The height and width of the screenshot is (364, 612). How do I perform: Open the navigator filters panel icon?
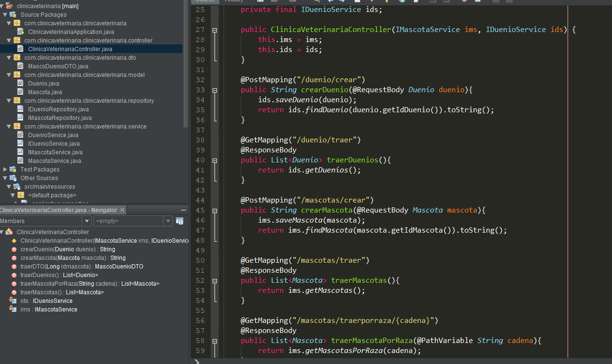click(x=180, y=221)
